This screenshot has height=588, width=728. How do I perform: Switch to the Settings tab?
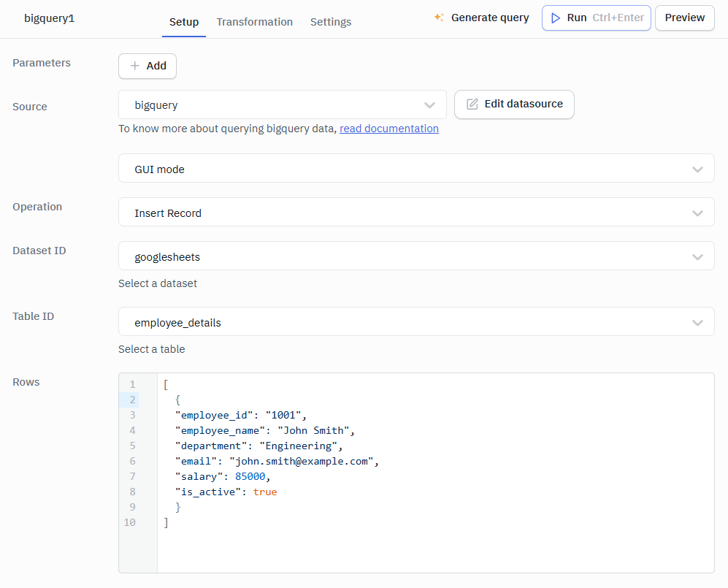(x=331, y=22)
